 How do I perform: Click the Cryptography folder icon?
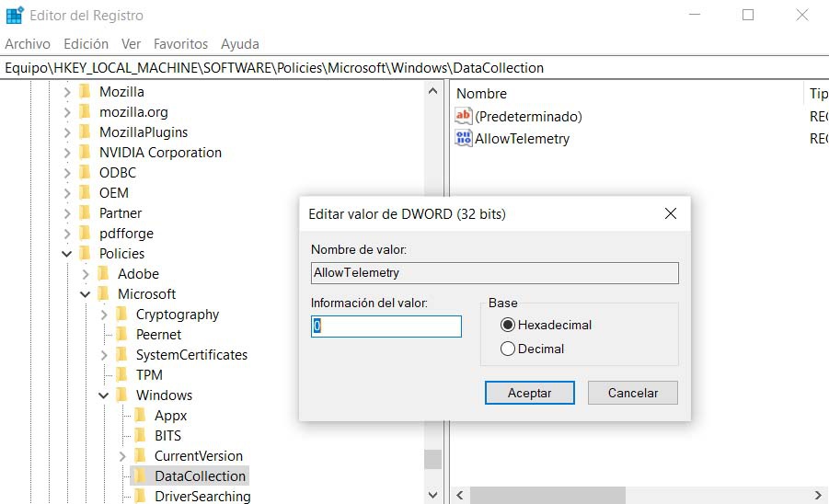click(121, 315)
